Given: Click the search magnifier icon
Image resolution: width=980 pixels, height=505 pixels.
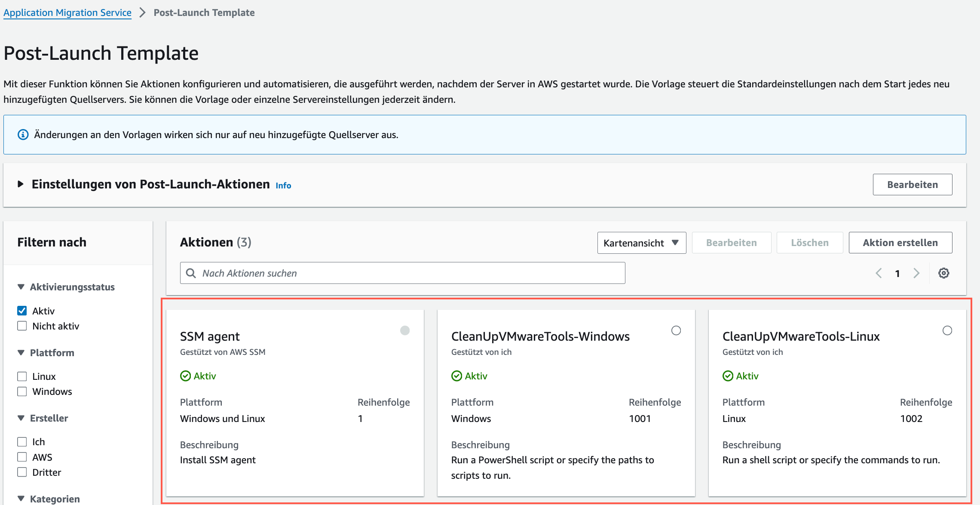Looking at the screenshot, I should tap(191, 273).
